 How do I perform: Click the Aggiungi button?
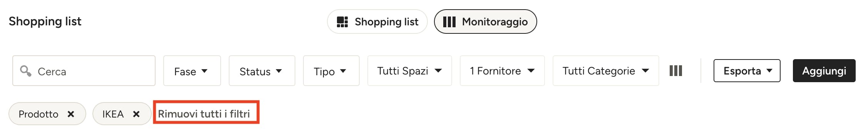coord(824,71)
